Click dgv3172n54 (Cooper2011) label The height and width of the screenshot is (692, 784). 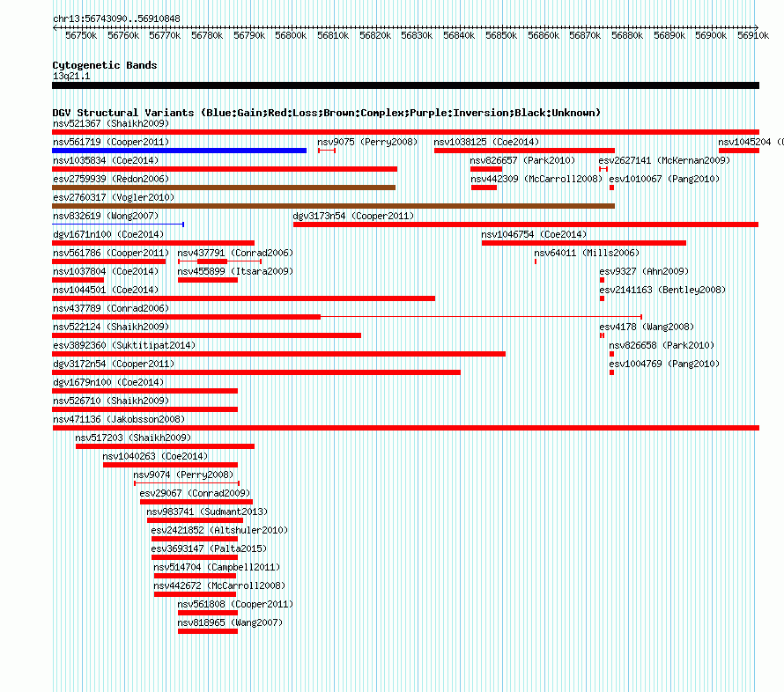click(x=114, y=364)
